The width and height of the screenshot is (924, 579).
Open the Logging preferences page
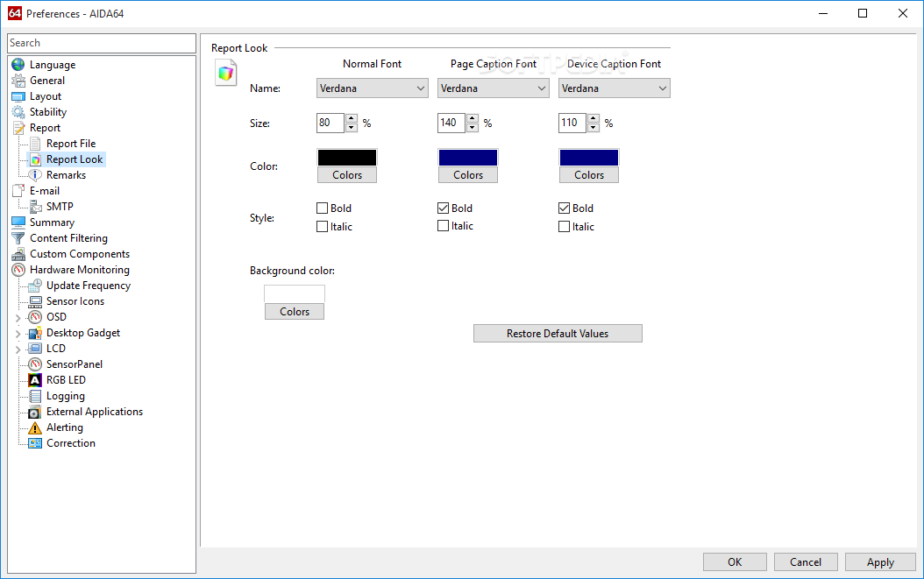(x=66, y=397)
